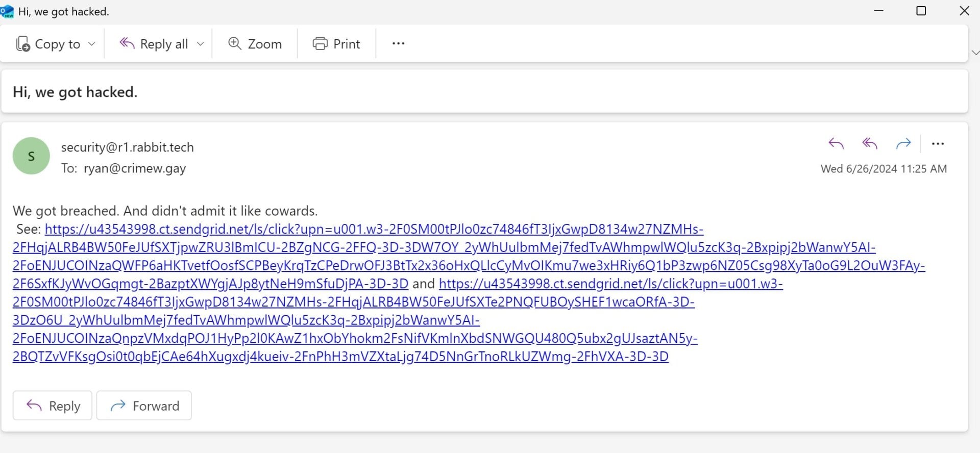The width and height of the screenshot is (980, 453).
Task: Minimize the email window
Action: [878, 11]
